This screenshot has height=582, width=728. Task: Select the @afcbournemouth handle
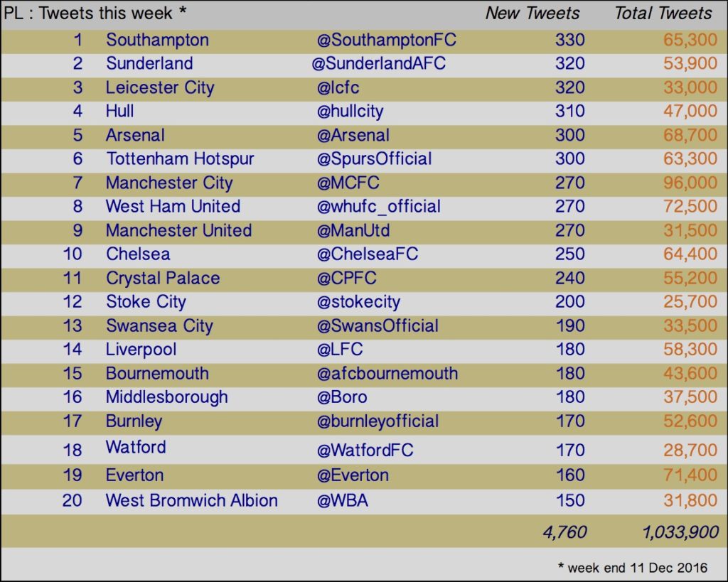[x=387, y=374]
